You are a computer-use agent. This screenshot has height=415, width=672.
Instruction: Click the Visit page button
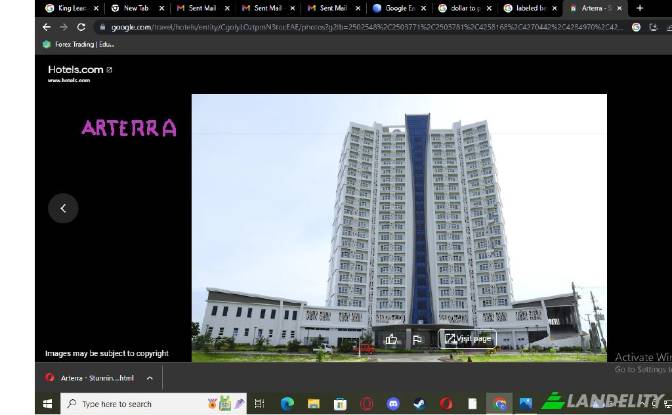click(x=467, y=339)
